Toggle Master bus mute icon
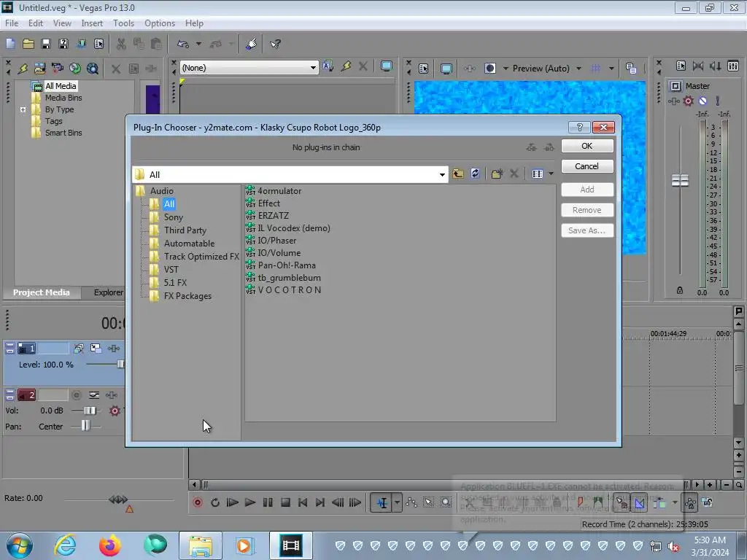The width and height of the screenshot is (747, 560). [x=703, y=101]
